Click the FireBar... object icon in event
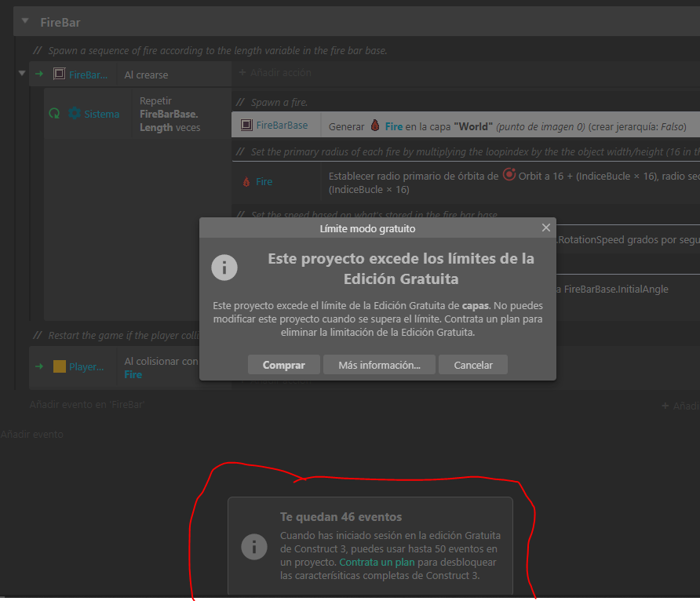Image resolution: width=700 pixels, height=601 pixels. [x=59, y=74]
